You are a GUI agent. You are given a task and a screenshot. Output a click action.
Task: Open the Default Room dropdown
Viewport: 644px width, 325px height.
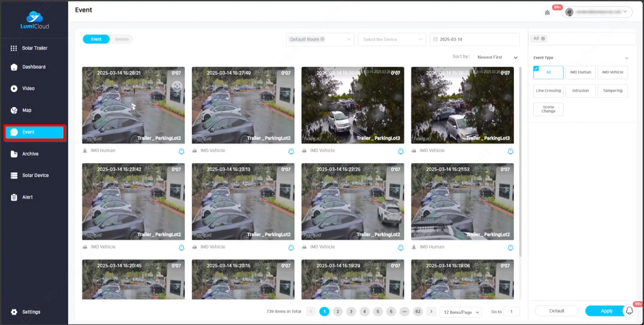tap(320, 39)
